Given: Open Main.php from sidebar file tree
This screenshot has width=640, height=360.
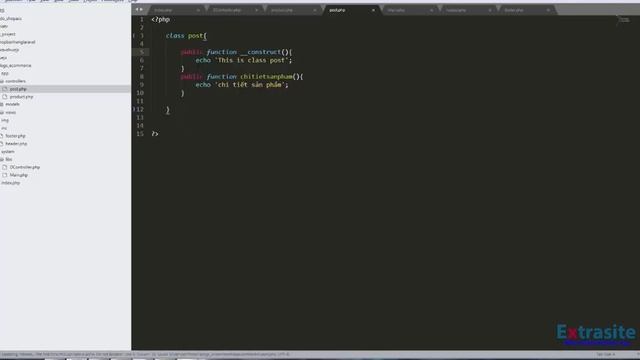Looking at the screenshot, I should (x=18, y=175).
